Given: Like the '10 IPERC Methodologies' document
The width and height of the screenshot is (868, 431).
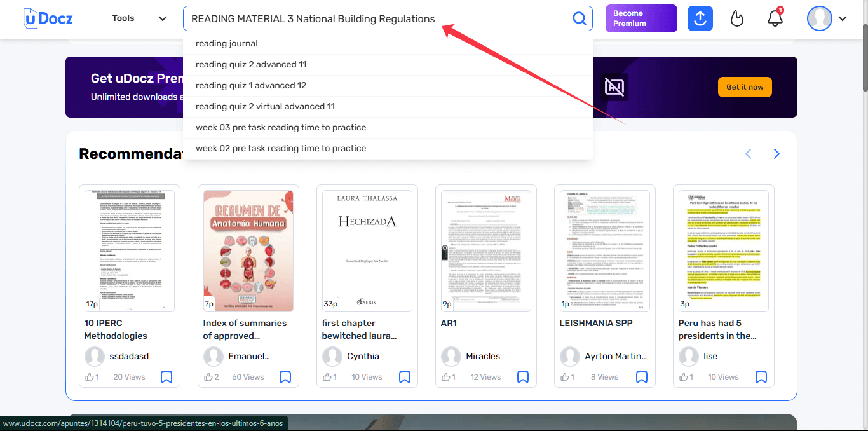Looking at the screenshot, I should click(x=88, y=376).
